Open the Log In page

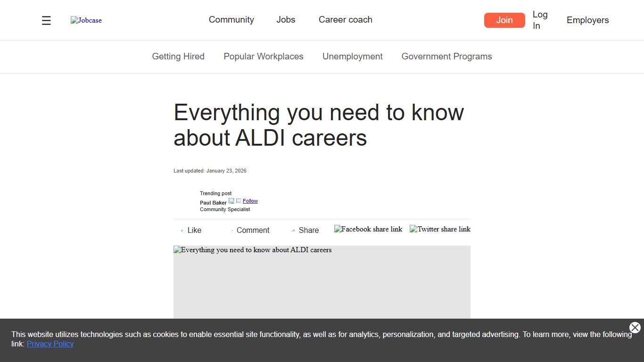click(x=540, y=20)
